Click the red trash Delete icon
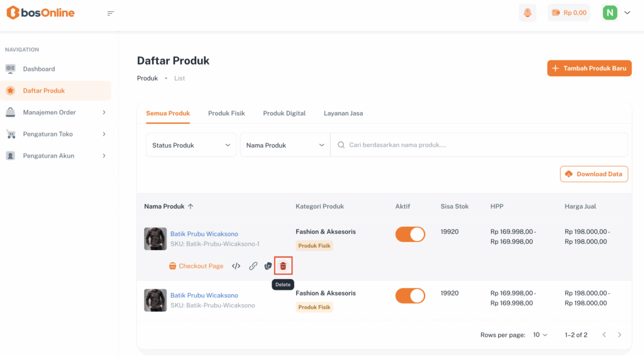Image resolution: width=644 pixels, height=357 pixels. point(283,266)
